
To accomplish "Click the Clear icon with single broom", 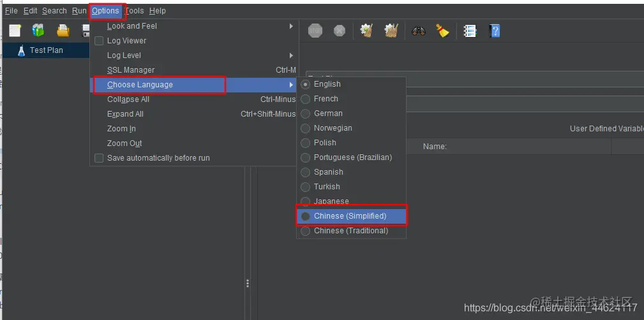I will 366,31.
